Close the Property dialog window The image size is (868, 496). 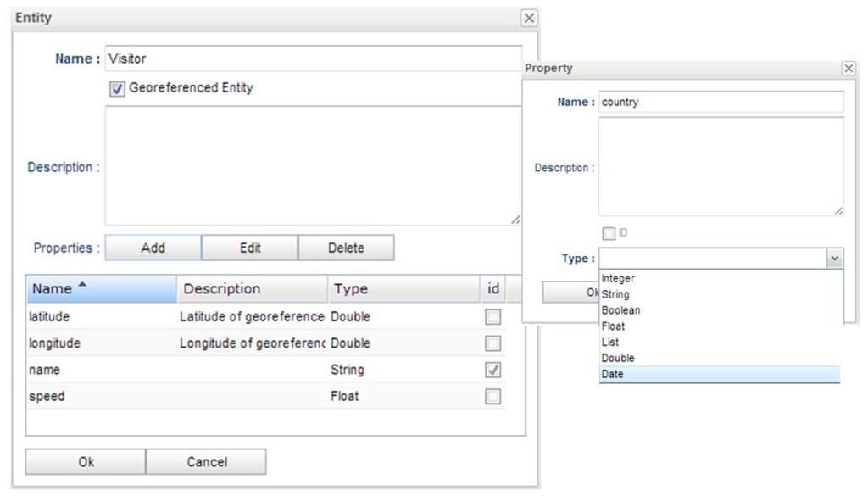point(848,69)
